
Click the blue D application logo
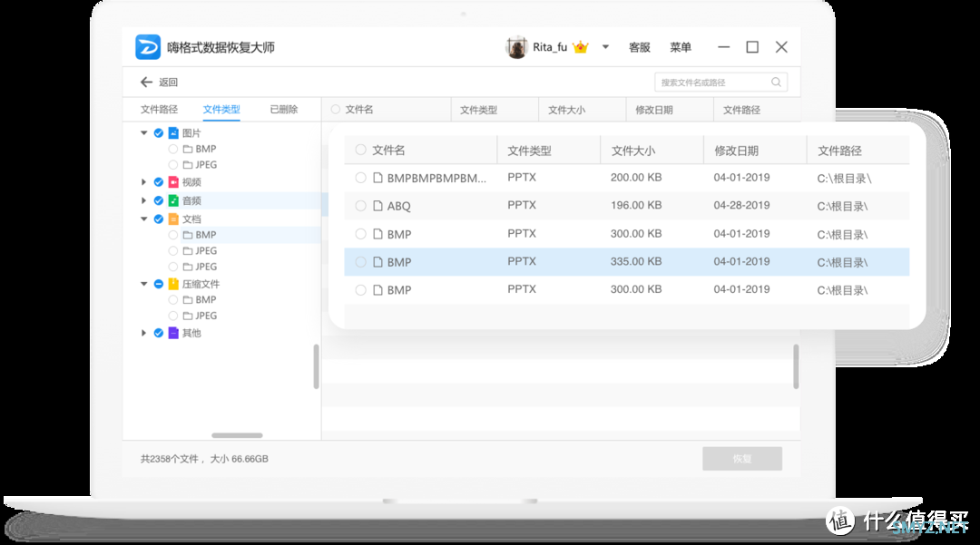(x=148, y=47)
